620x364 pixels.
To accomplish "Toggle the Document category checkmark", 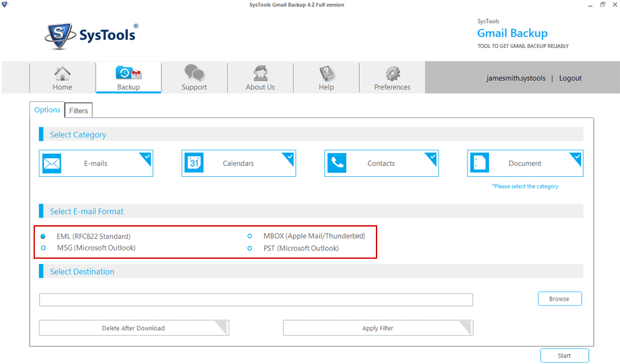I will click(x=576, y=159).
